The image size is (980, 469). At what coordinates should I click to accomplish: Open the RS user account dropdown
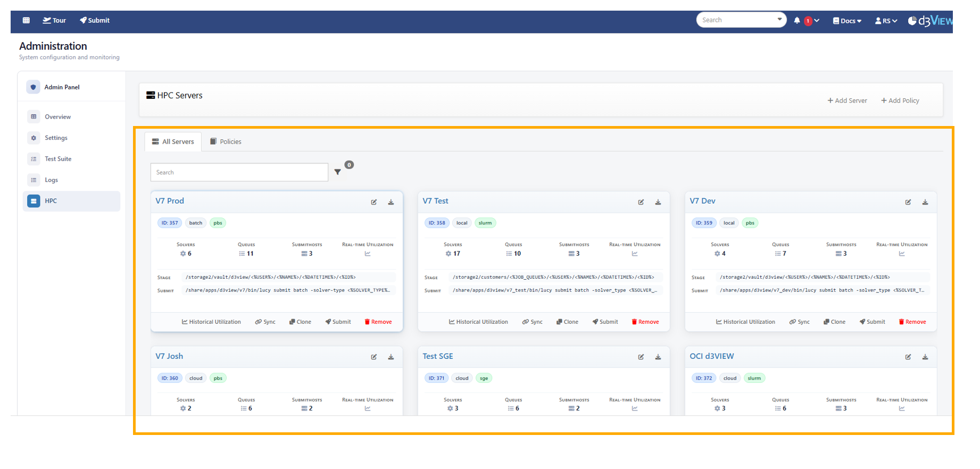click(886, 21)
